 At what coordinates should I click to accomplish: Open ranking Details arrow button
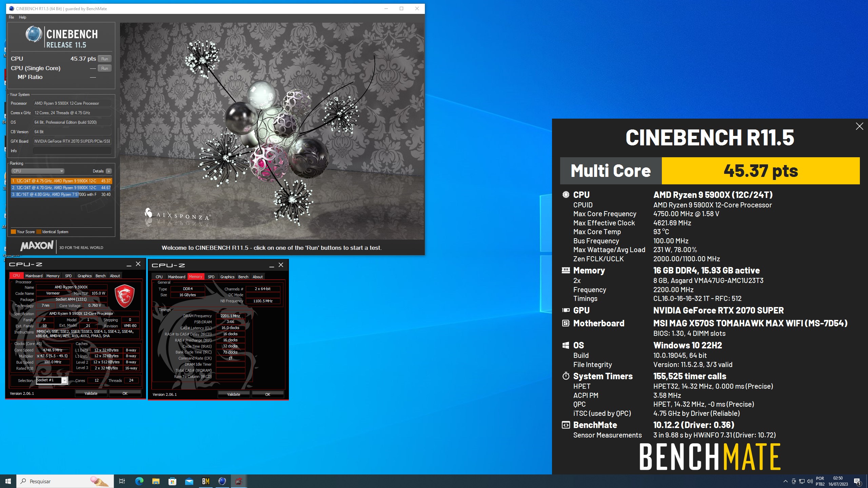tap(109, 171)
